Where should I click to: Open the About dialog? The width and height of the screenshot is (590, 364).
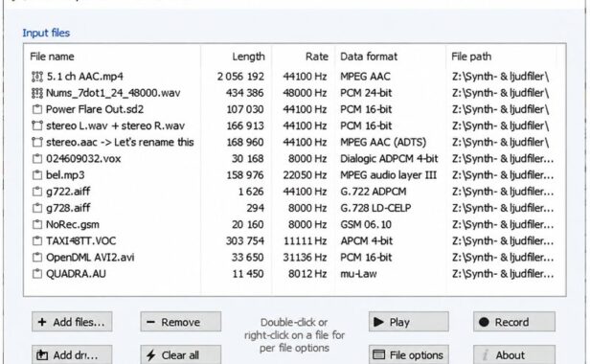coord(514,354)
